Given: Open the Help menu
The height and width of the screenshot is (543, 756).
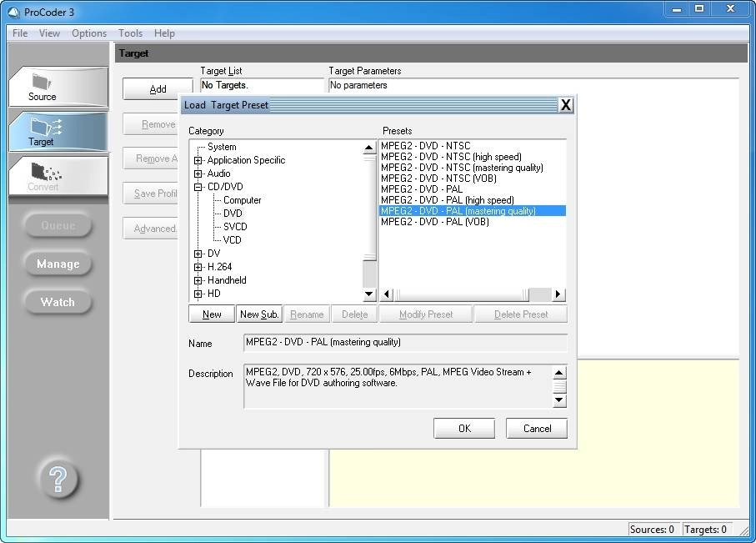Looking at the screenshot, I should 164,33.
